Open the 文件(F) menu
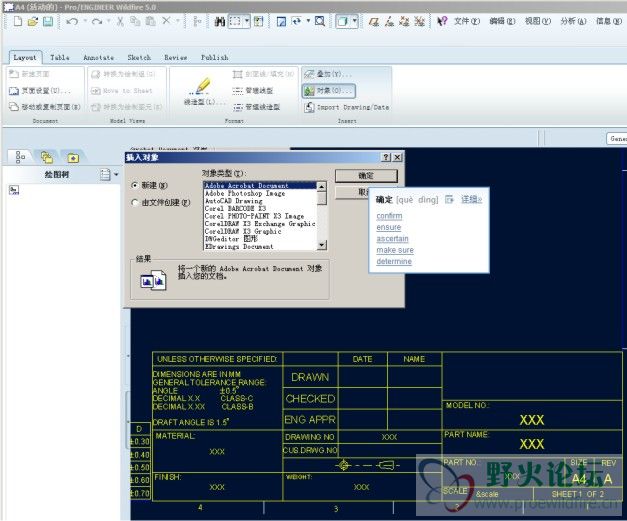This screenshot has height=521, width=627. tap(467, 21)
